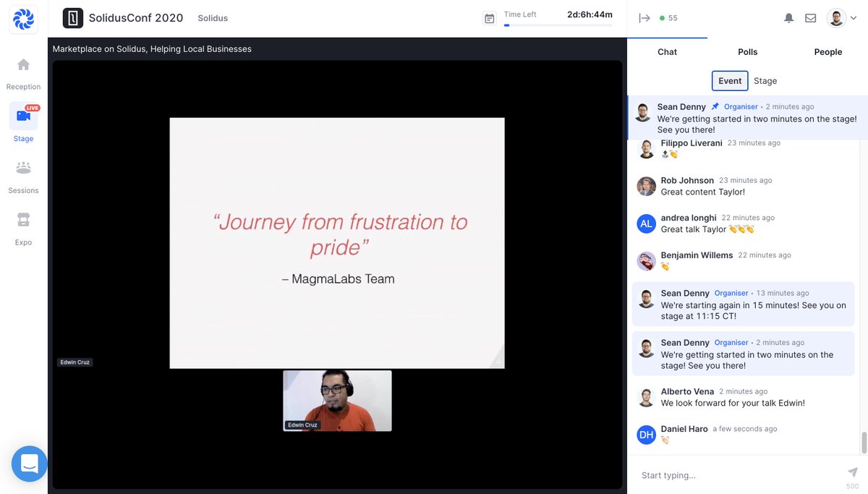Open the user profile menu
This screenshot has height=494, width=868.
(x=841, y=18)
